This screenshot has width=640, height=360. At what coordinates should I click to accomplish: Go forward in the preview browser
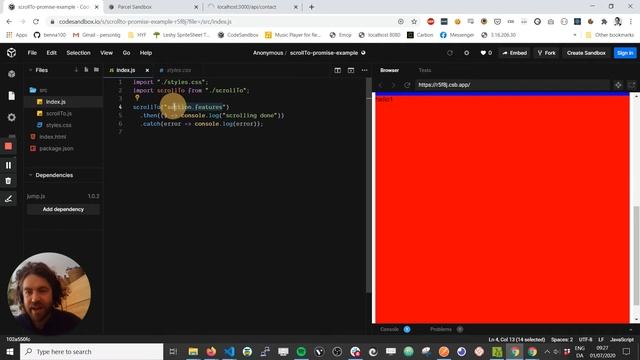pos(393,85)
